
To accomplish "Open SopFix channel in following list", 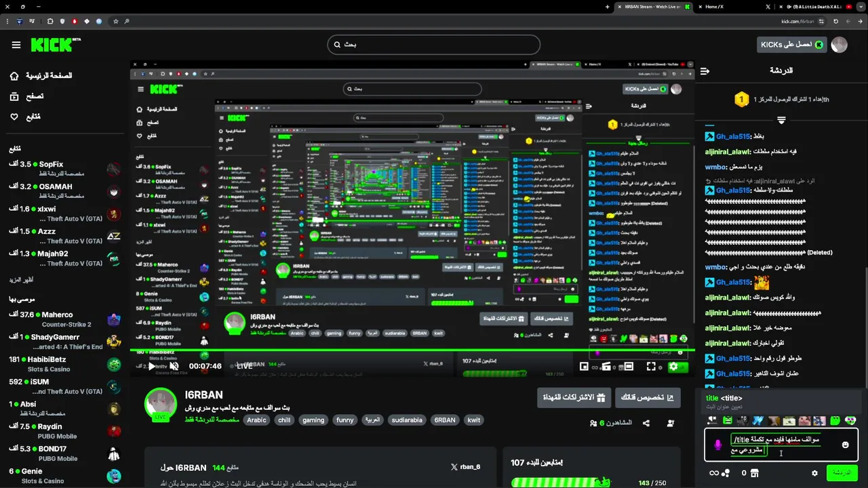I will (64, 169).
